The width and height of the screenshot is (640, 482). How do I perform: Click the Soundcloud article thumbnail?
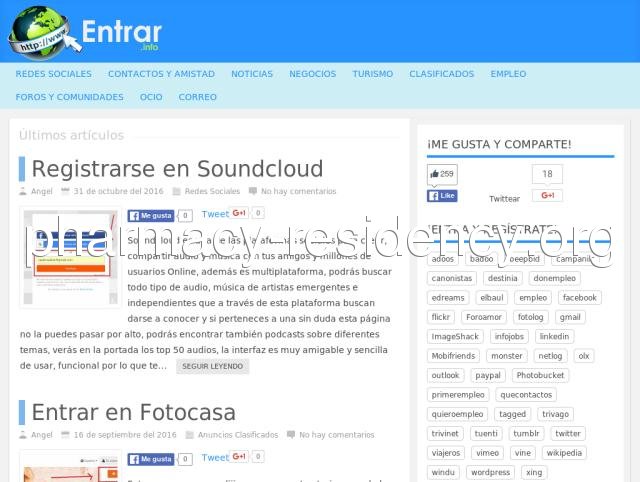(70, 257)
